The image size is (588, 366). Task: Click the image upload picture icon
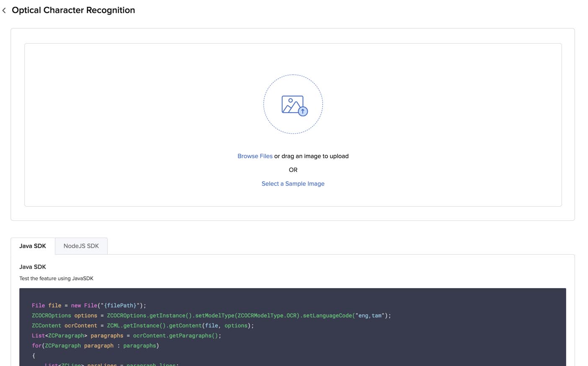coord(291,104)
